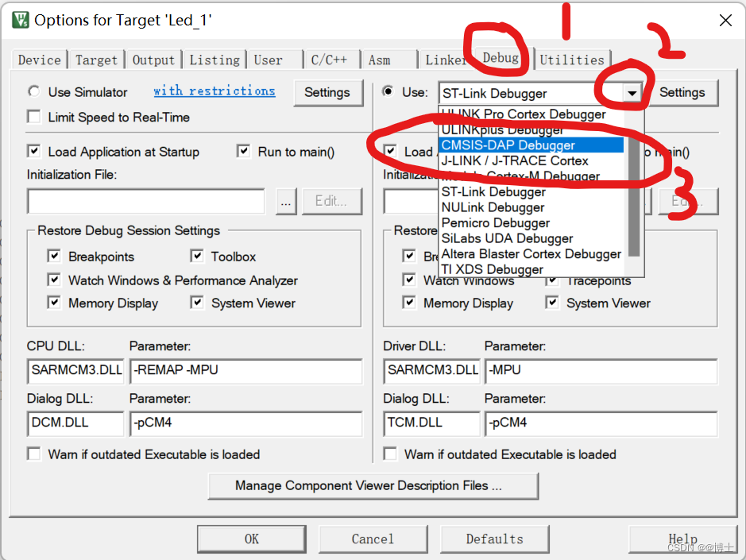Open the Device tab

tap(40, 60)
